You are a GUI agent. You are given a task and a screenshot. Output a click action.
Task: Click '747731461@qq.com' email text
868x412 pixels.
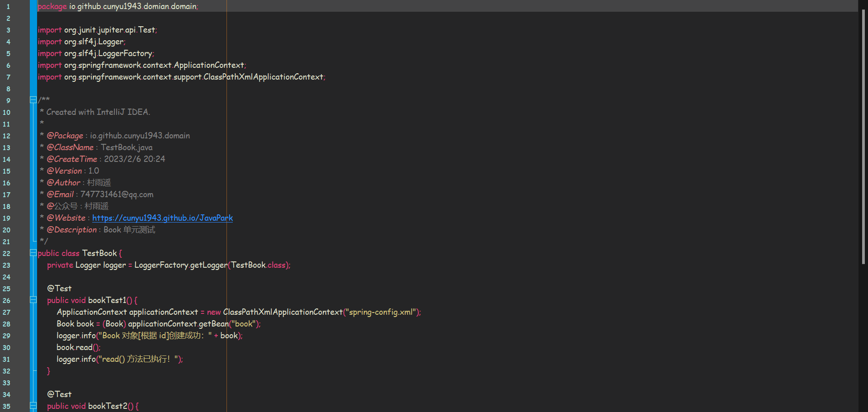tap(117, 194)
